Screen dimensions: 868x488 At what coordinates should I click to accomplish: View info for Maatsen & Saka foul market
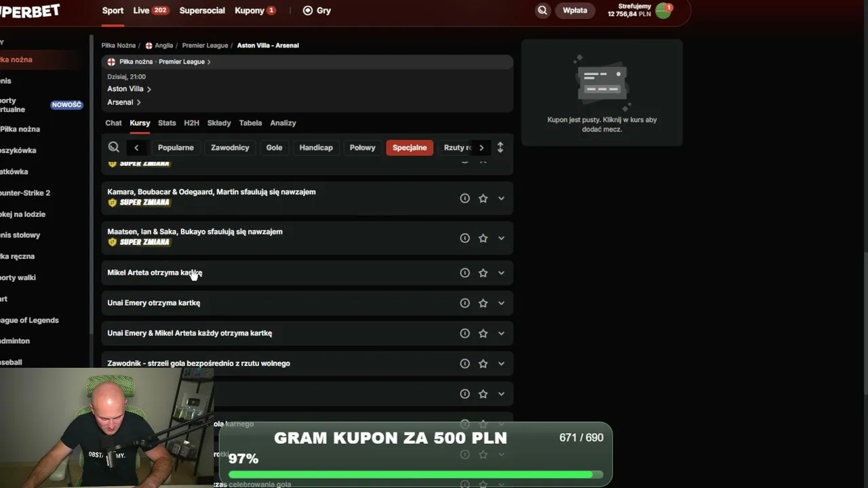coord(465,238)
